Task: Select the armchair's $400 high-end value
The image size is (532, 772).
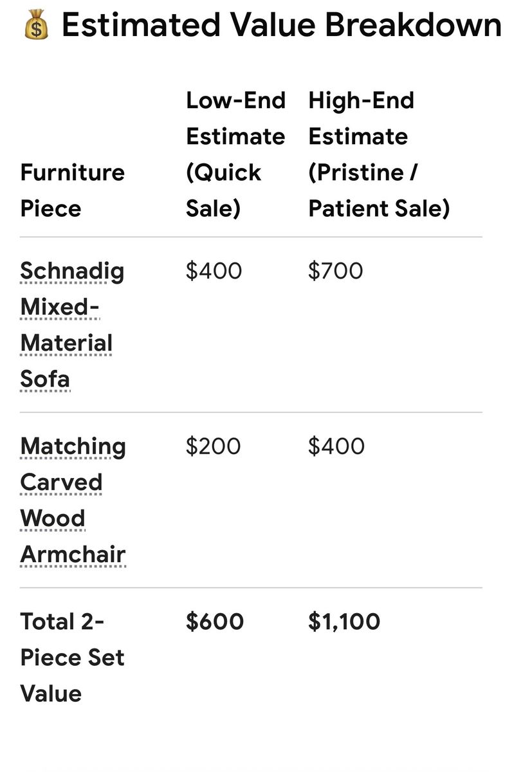Action: pos(336,446)
